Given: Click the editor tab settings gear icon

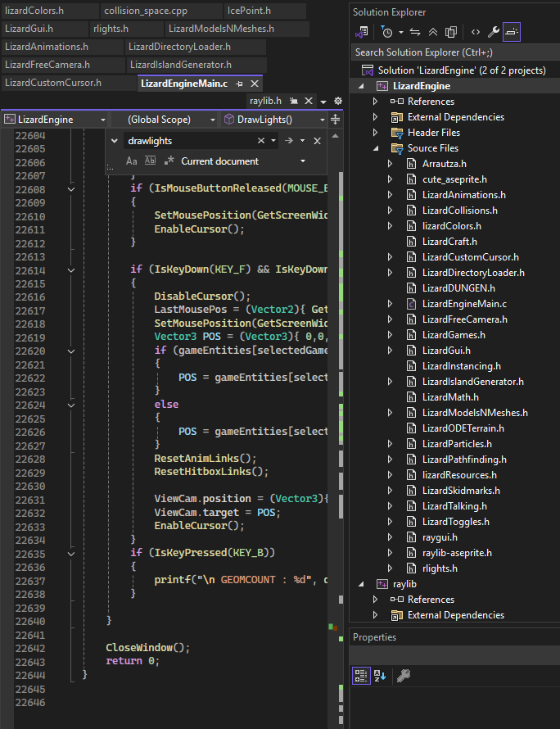Looking at the screenshot, I should click(337, 101).
